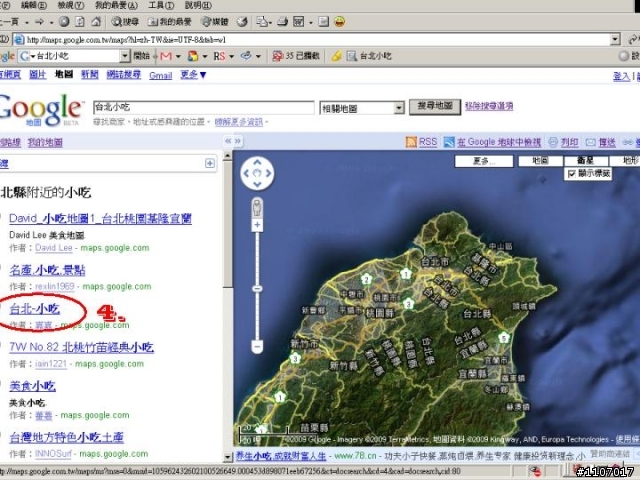
Task: Click the pan right arrow on map
Action: pyautogui.click(x=268, y=173)
